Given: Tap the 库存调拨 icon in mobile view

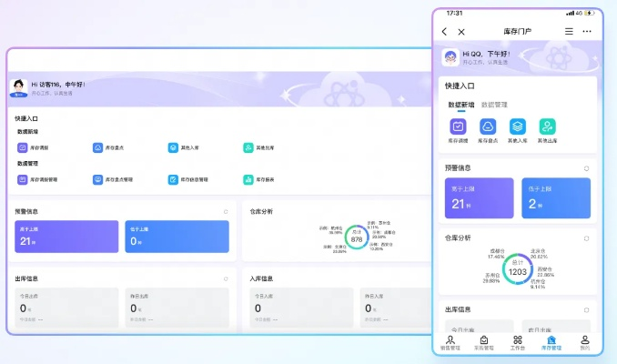Looking at the screenshot, I should [x=457, y=127].
